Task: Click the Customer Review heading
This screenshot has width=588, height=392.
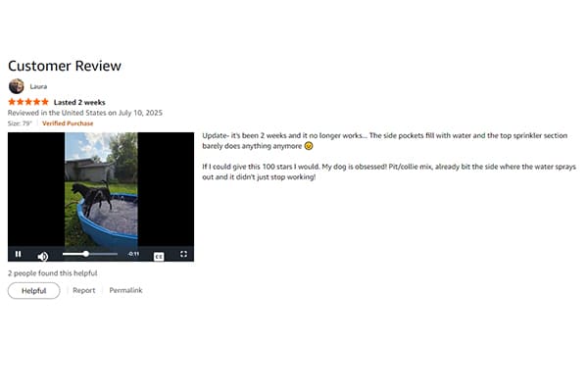Action: coord(65,66)
